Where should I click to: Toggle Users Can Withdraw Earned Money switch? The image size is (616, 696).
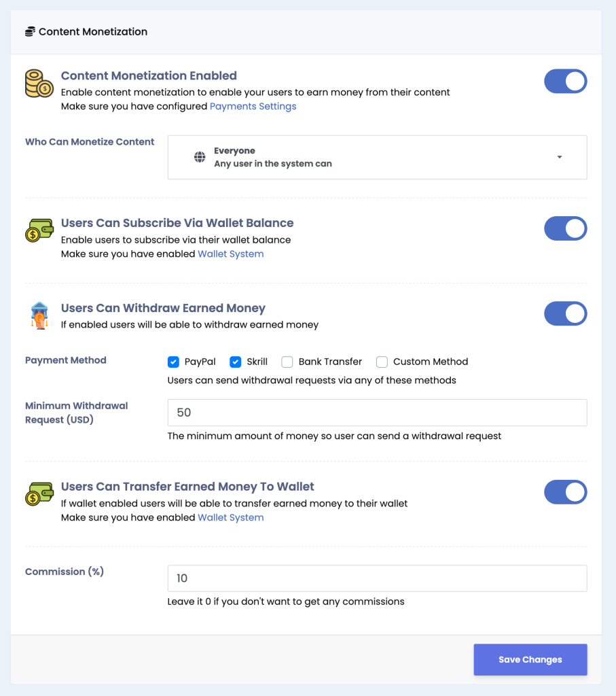pos(566,314)
